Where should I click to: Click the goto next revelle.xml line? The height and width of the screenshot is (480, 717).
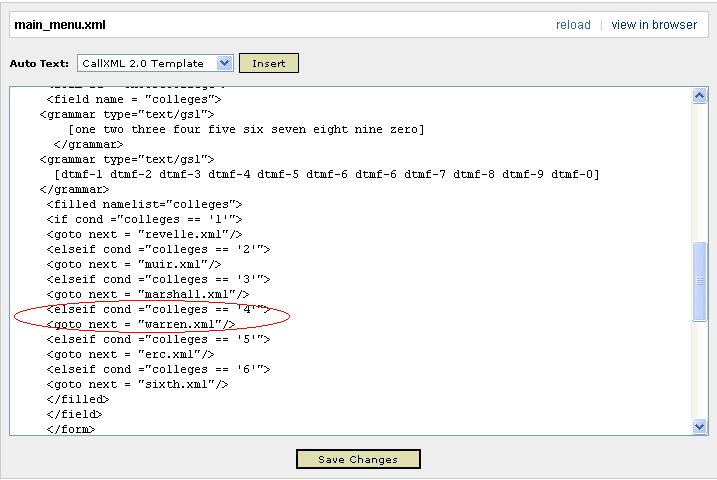pyautogui.click(x=144, y=235)
